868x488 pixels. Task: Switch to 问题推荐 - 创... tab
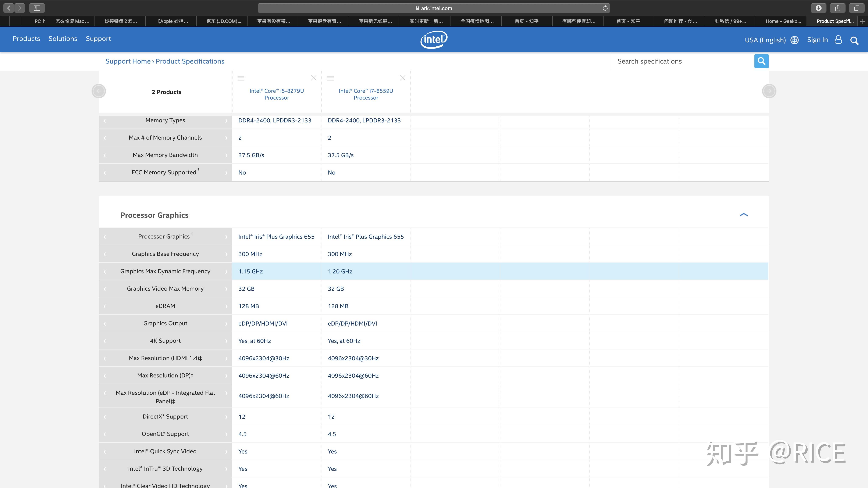(680, 21)
